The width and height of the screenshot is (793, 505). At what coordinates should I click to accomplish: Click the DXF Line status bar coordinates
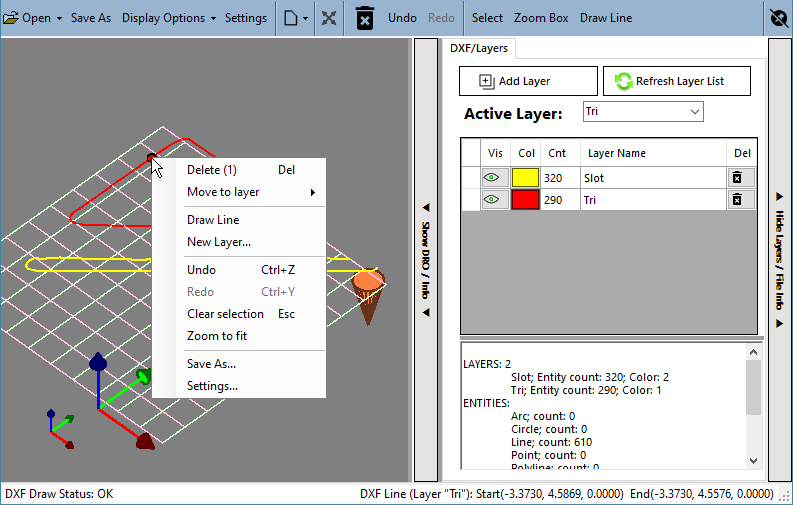coord(566,494)
